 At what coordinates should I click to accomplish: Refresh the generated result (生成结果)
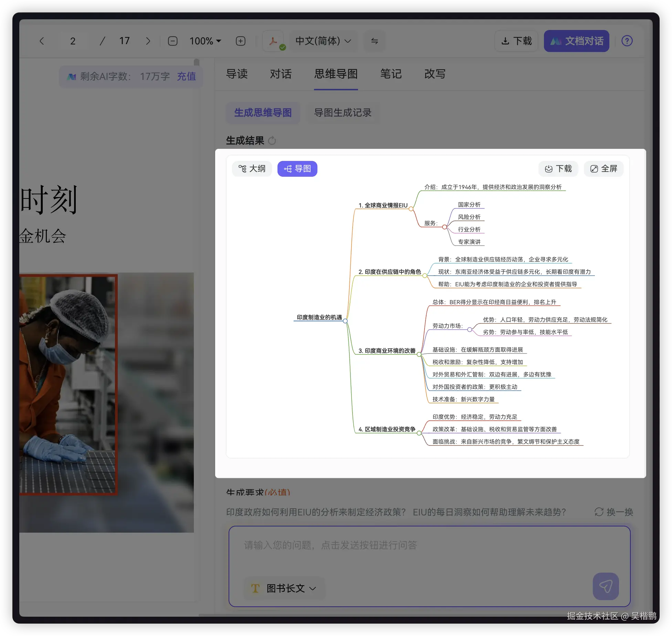coord(272,141)
